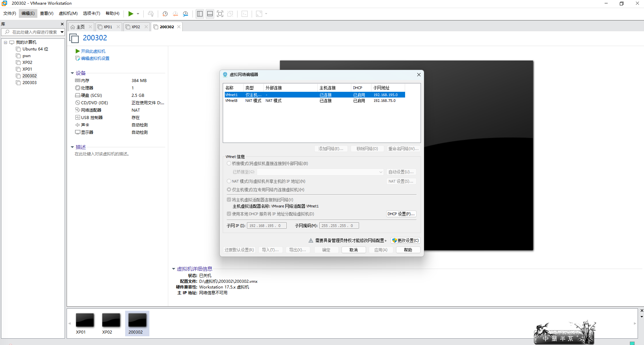Toggle the thumbnail bar icon in toolbar
Screen dimensions: 644x345
point(210,14)
